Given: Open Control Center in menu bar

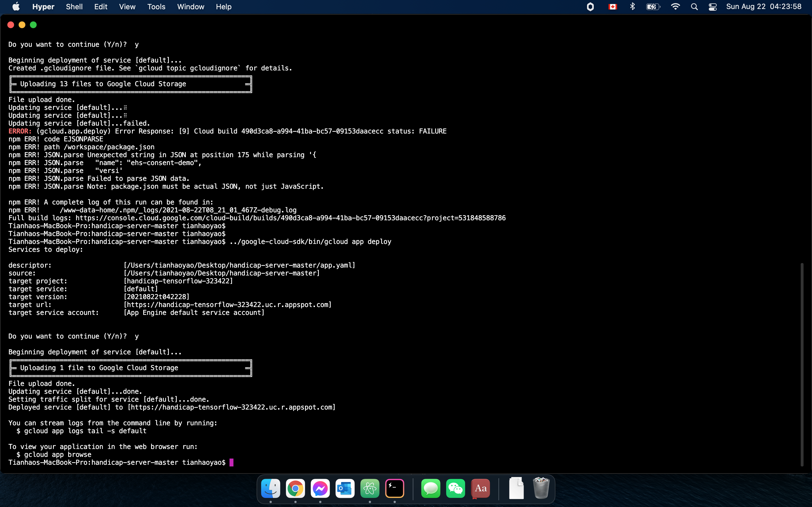Looking at the screenshot, I should click(x=713, y=7).
